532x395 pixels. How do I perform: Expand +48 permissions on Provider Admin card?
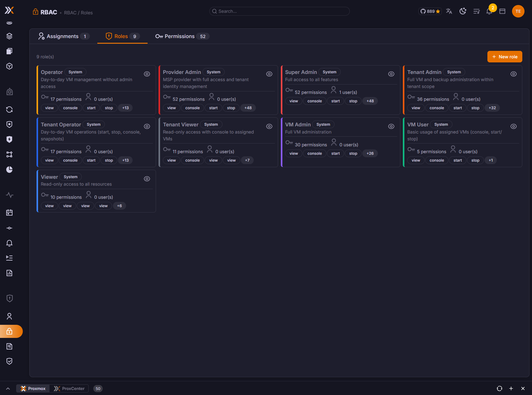(x=248, y=108)
